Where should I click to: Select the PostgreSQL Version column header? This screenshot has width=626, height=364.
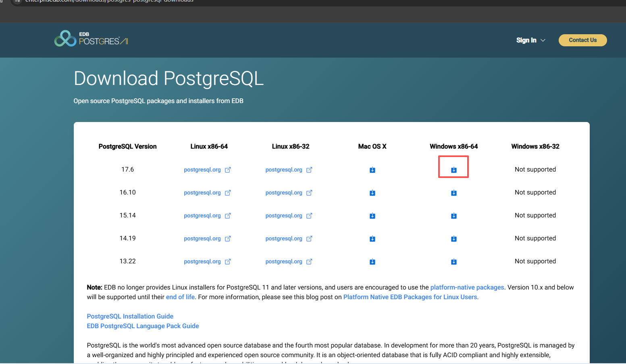127,146
